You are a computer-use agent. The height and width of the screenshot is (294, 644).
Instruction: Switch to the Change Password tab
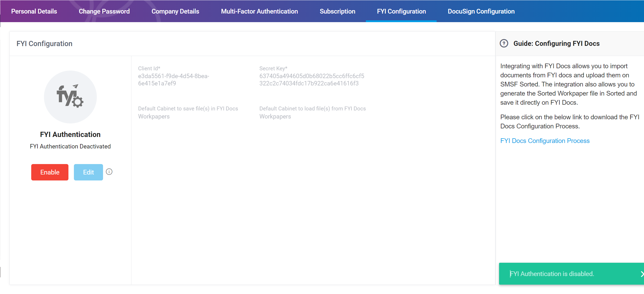[x=104, y=11]
